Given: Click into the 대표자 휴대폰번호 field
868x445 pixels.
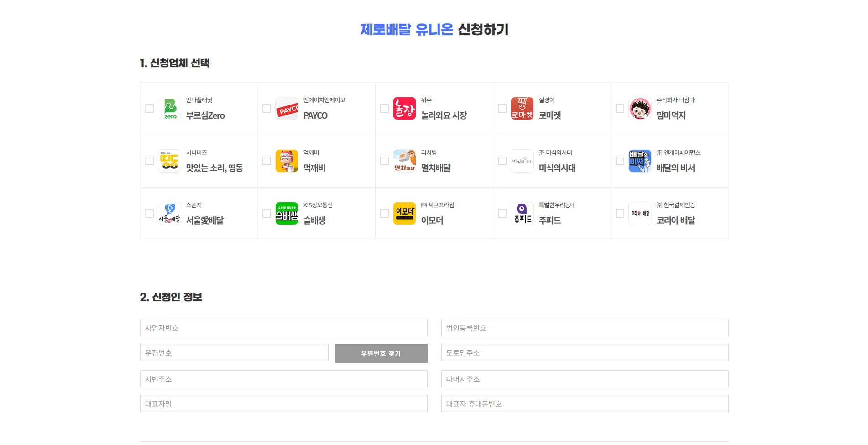Looking at the screenshot, I should pyautogui.click(x=585, y=404).
